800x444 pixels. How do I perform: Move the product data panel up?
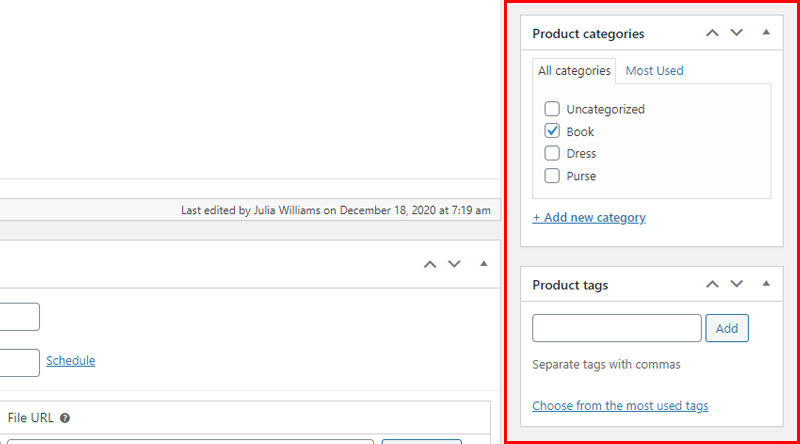coord(430,264)
